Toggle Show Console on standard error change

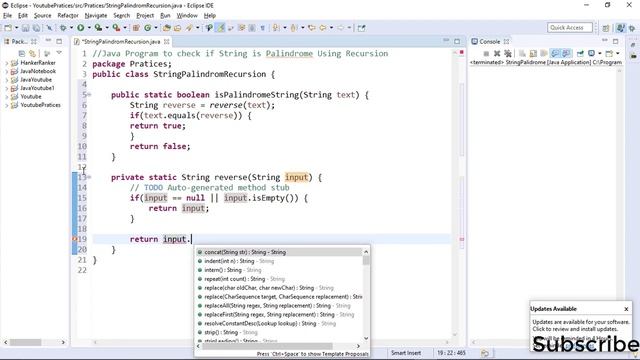pyautogui.click(x=566, y=53)
